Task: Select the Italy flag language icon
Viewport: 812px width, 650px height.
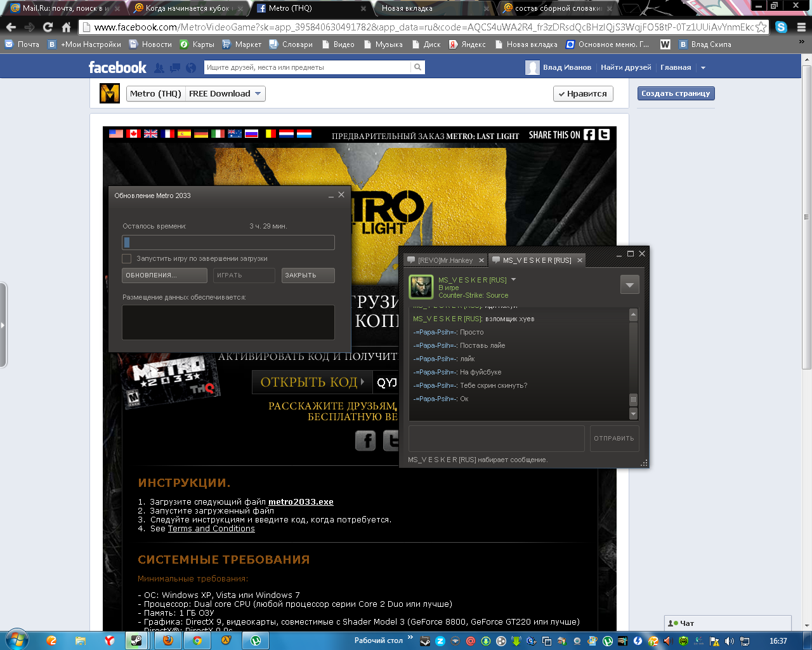Action: point(218,134)
